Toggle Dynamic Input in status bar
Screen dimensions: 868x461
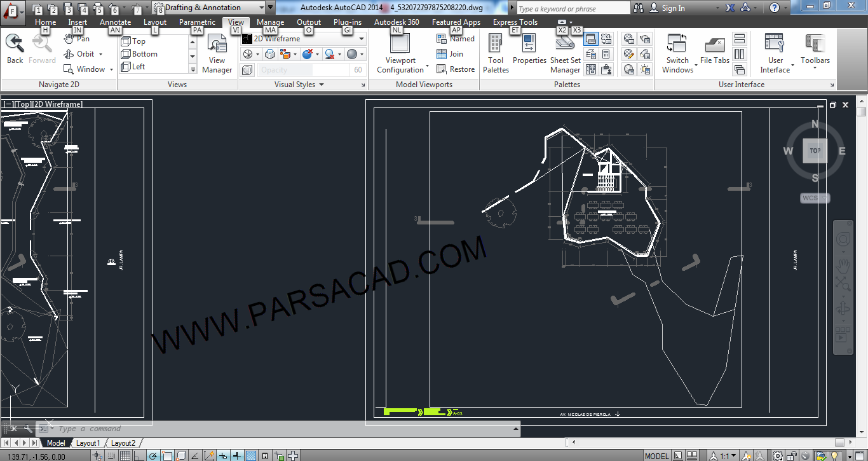pyautogui.click(x=237, y=455)
